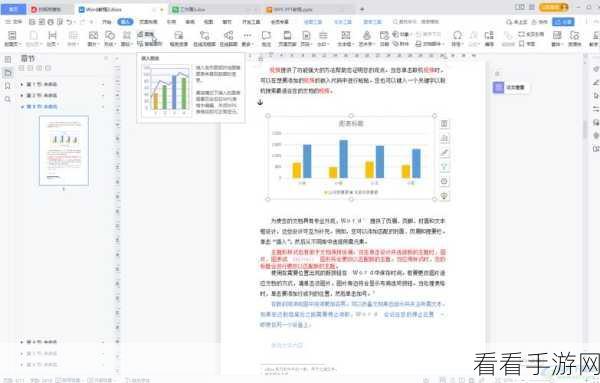Open header and footer icon
This screenshot has width=600, height=383.
287,36
